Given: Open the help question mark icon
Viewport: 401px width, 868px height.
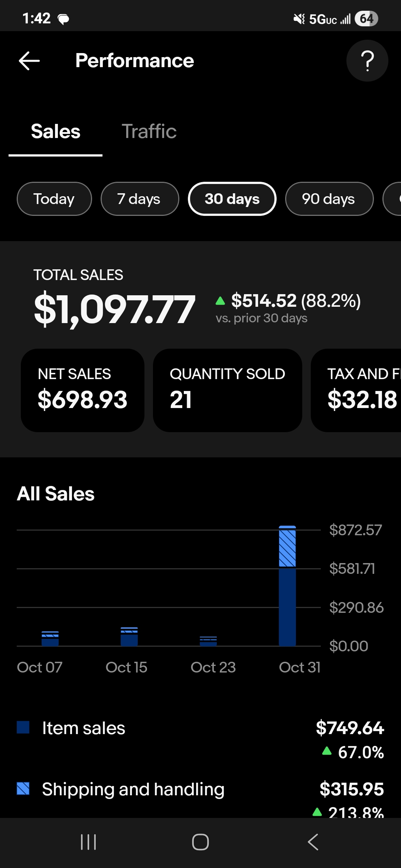Looking at the screenshot, I should 367,61.
